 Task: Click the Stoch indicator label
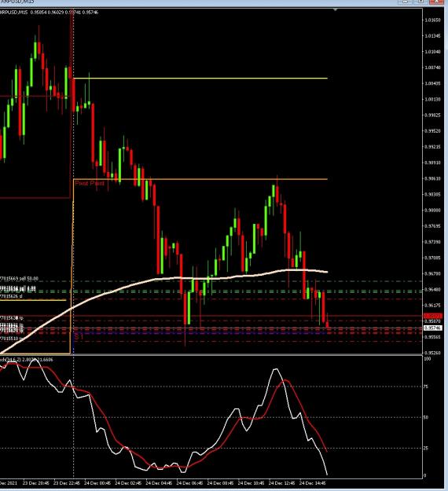click(26, 360)
